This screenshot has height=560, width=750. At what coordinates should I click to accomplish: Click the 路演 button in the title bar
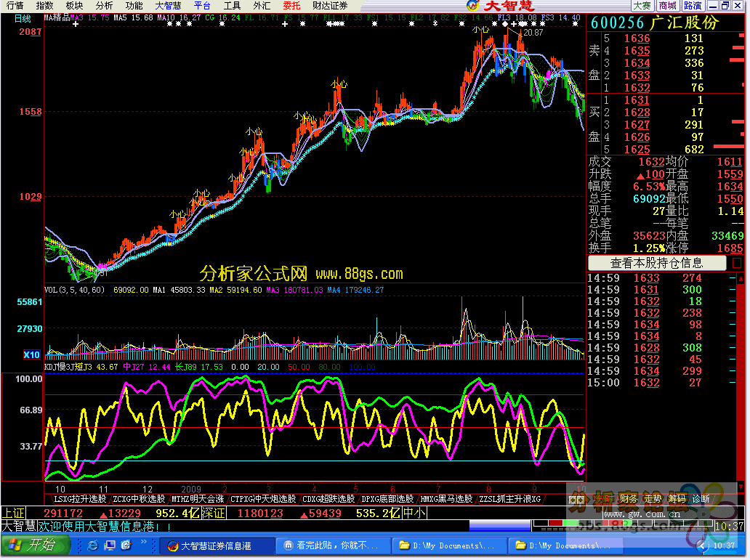coord(693,6)
